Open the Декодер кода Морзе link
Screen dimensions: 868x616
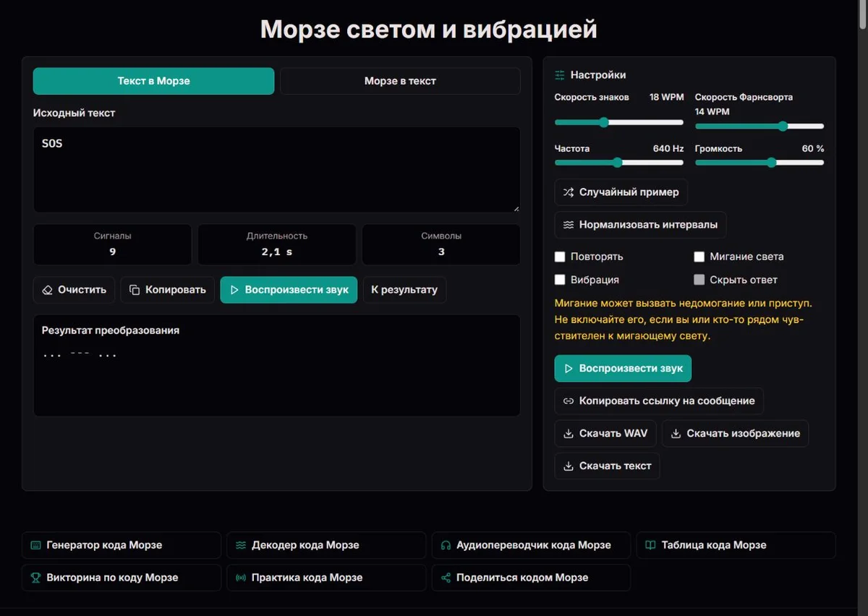pyautogui.click(x=326, y=545)
